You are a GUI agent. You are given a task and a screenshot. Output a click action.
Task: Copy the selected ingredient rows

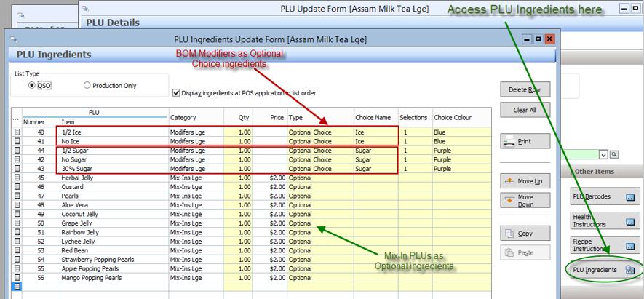525,234
